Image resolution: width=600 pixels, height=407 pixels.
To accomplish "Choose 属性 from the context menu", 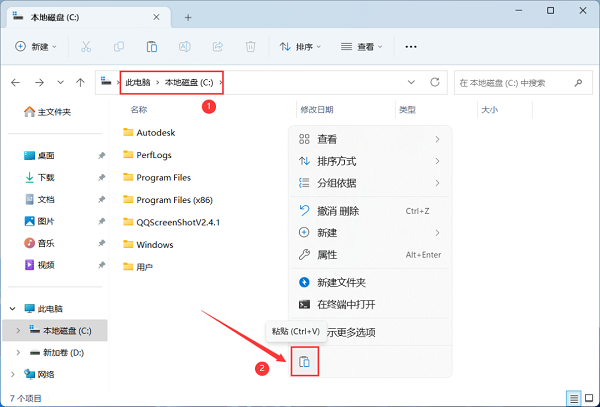I will tap(327, 255).
